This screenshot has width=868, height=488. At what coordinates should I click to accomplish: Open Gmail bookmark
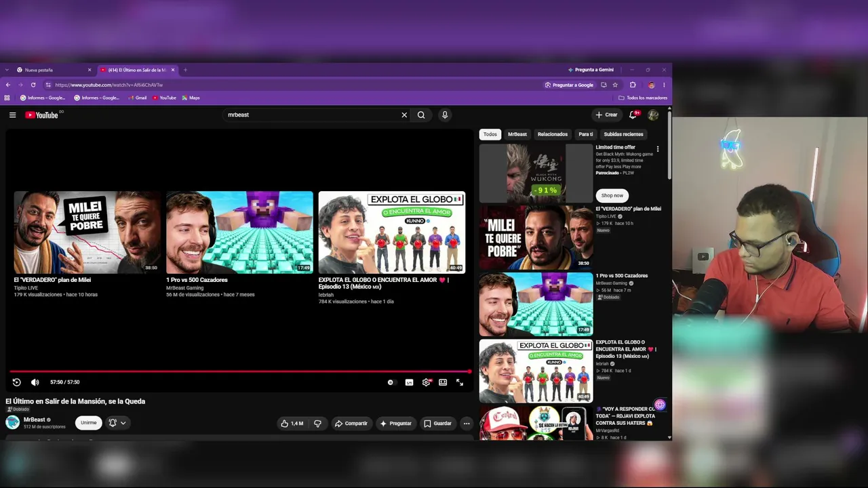[138, 98]
